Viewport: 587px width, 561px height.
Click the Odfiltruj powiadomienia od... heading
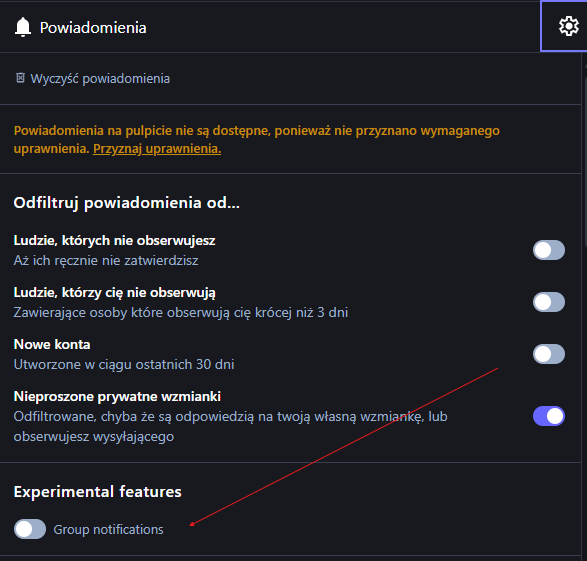tap(127, 202)
